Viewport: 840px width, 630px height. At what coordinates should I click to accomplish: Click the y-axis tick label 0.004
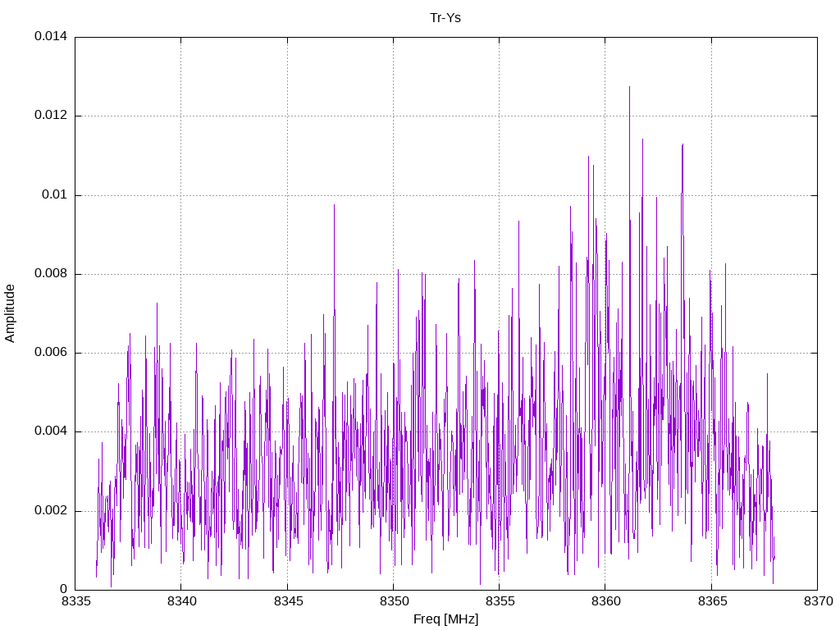tap(51, 431)
